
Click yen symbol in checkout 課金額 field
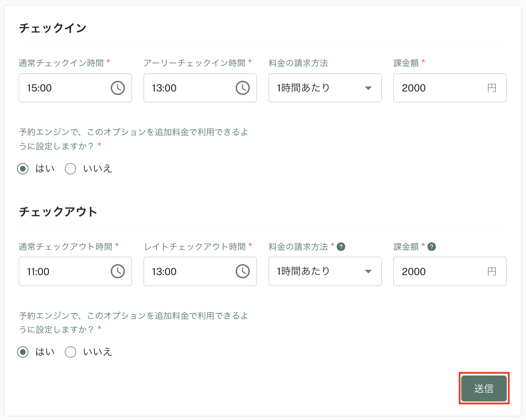pos(492,272)
